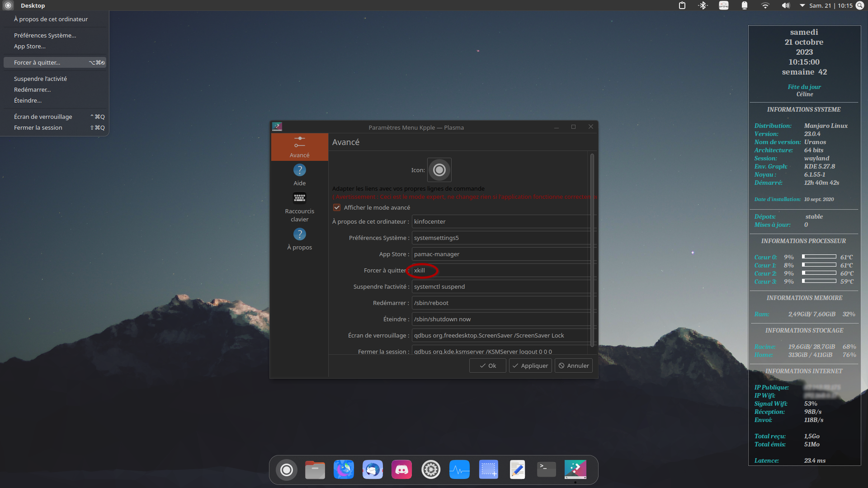
Task: Launch the terminal from dock
Action: pyautogui.click(x=547, y=470)
